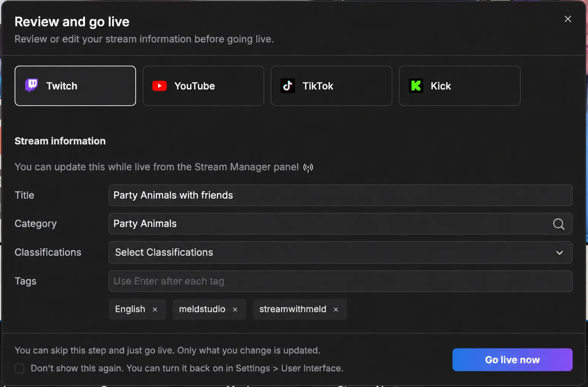Focus the Tags input field
Viewport: 588px width, 387px height.
[x=340, y=281]
